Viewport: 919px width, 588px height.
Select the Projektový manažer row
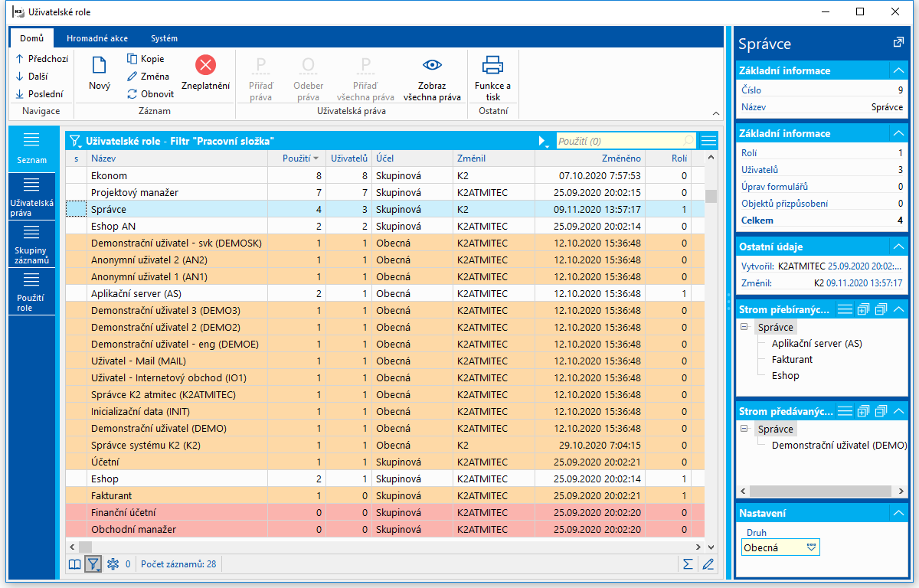click(x=385, y=192)
